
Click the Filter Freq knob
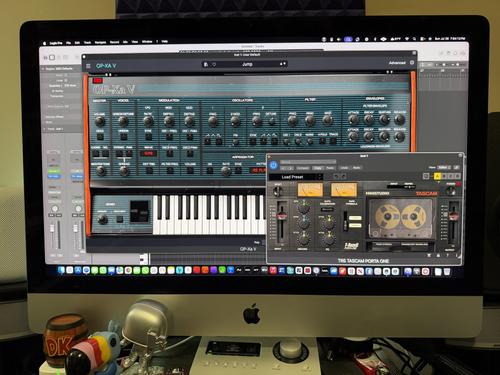pyautogui.click(x=292, y=121)
